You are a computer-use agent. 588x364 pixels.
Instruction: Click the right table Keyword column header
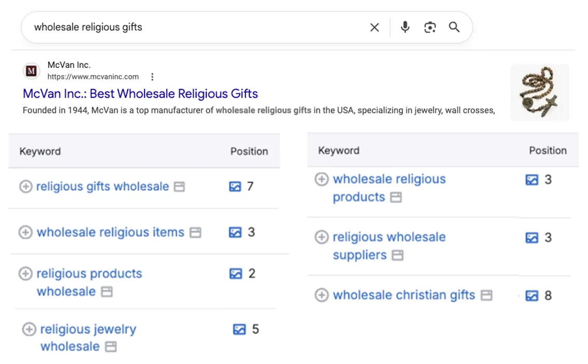pos(339,150)
